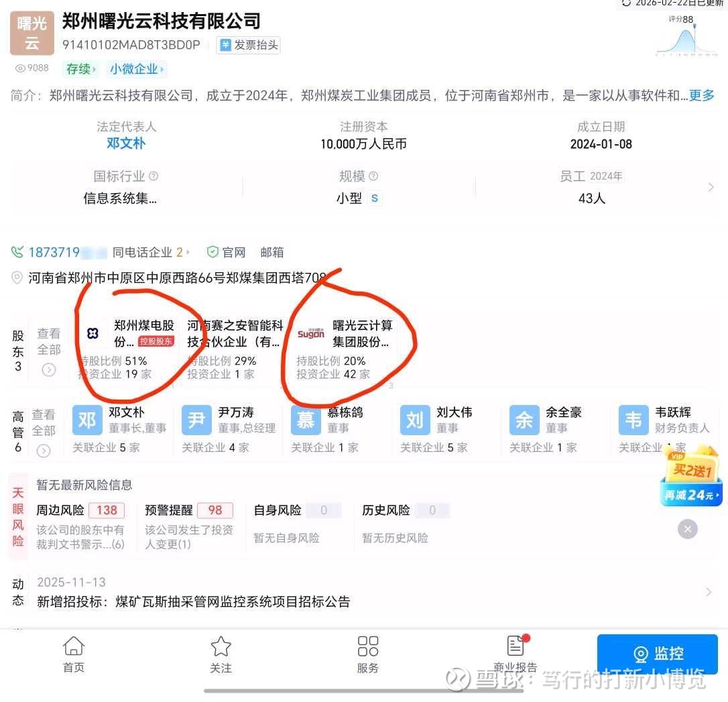View 关联企业 5 家 under 刘大伟
Viewport: 728px width, 702px height.
pyautogui.click(x=434, y=448)
